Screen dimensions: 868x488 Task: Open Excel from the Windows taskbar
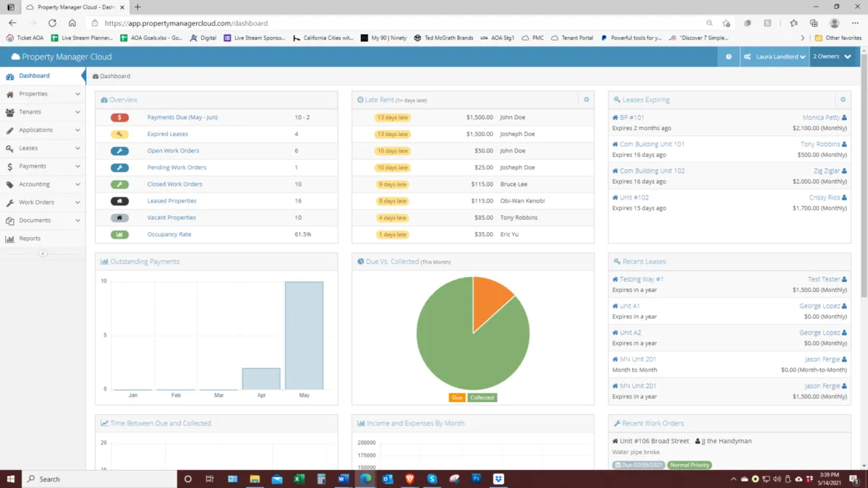(299, 479)
